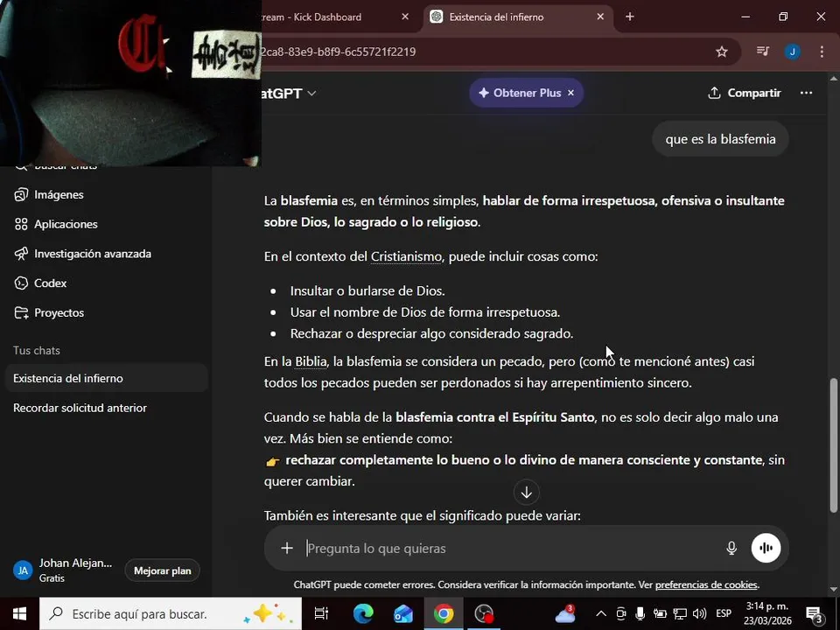
Task: Follow the Cristianismo link in the answer
Action: pyautogui.click(x=406, y=256)
